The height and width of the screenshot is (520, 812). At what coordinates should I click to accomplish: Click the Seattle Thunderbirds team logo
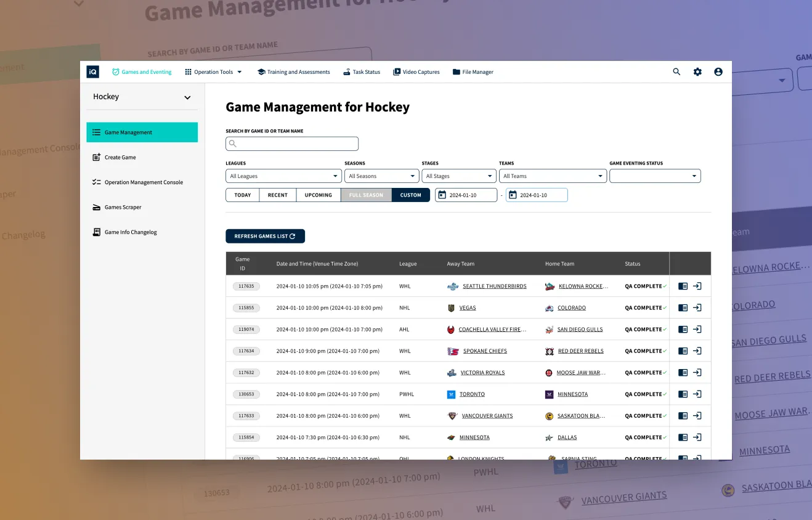[453, 286]
